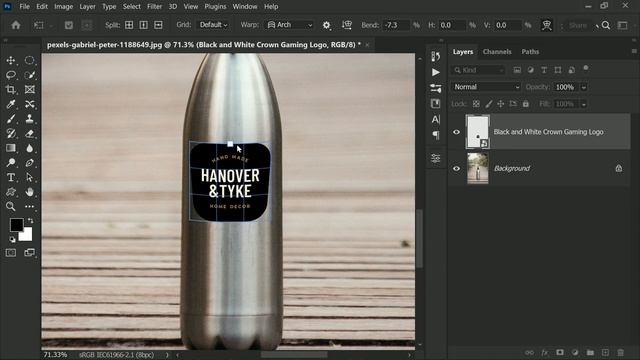This screenshot has height=360, width=640.
Task: Select the Dodge tool
Action: [x=11, y=163]
